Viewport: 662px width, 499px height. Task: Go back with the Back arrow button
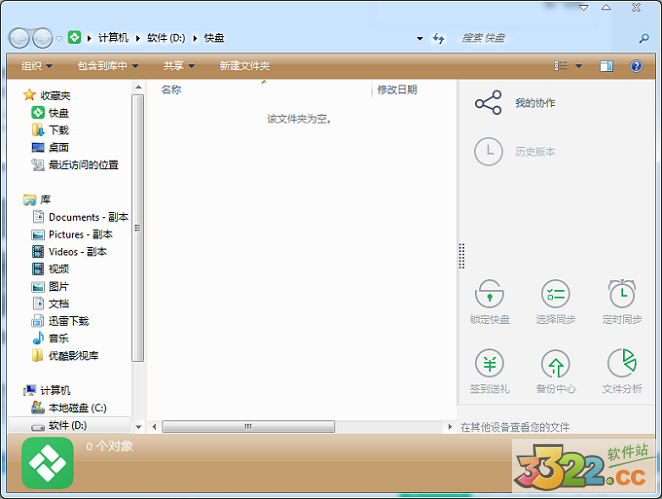tap(19, 38)
